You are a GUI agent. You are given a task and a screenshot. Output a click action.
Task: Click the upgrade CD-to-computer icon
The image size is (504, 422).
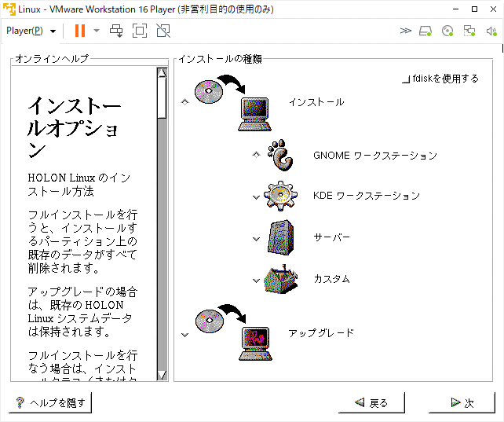pos(234,332)
